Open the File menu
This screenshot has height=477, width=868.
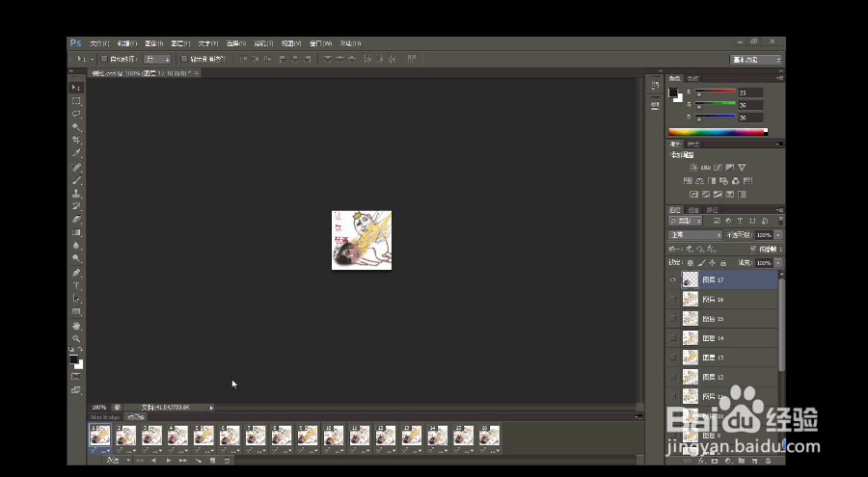coord(99,43)
